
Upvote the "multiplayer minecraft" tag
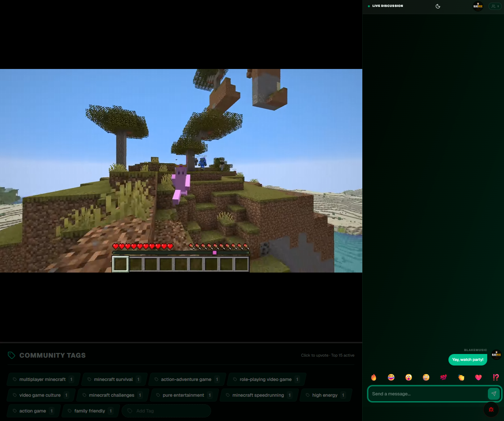[43, 379]
